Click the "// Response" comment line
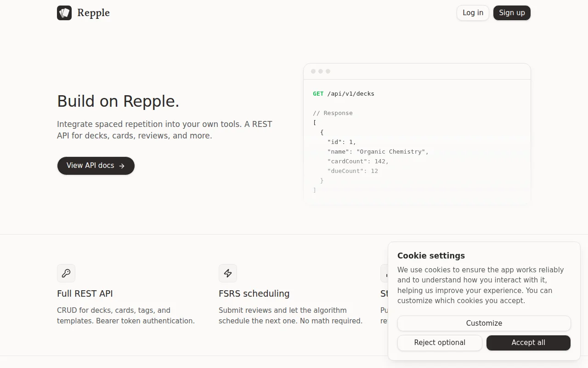Image resolution: width=588 pixels, height=368 pixels. point(333,113)
